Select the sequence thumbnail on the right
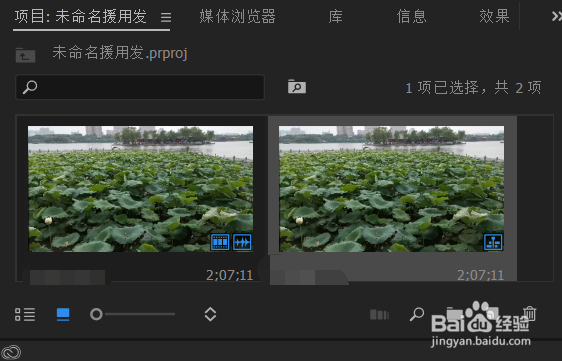 [391, 189]
